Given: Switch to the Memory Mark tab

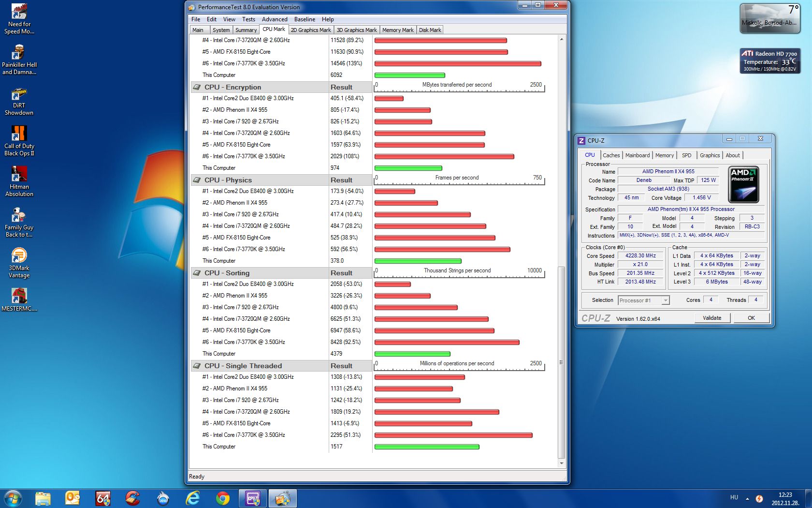Looking at the screenshot, I should click(398, 30).
